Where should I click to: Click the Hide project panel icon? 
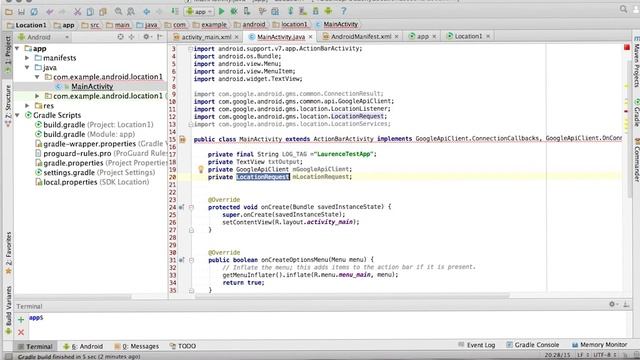(160, 37)
